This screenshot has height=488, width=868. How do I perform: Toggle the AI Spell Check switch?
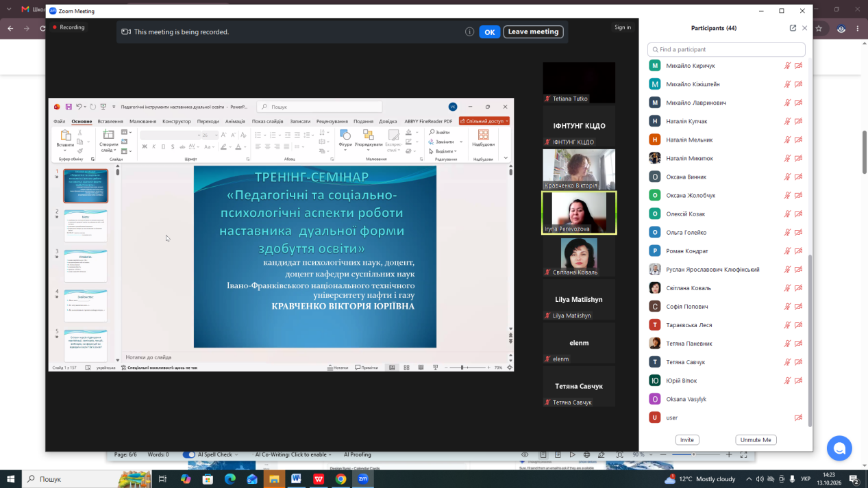point(189,454)
